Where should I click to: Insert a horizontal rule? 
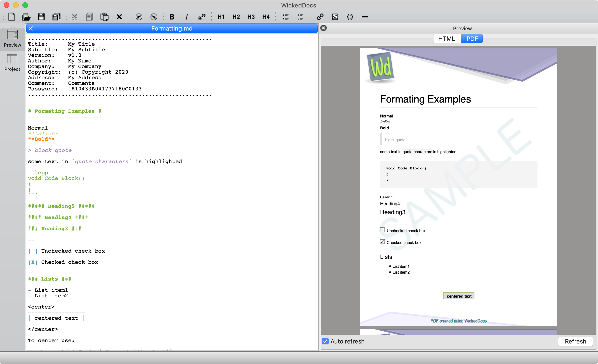tap(365, 17)
